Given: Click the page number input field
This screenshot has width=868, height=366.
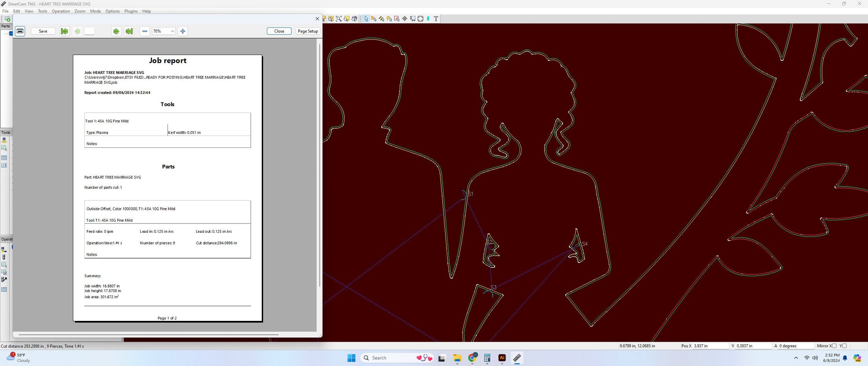Looking at the screenshot, I should click(89, 31).
